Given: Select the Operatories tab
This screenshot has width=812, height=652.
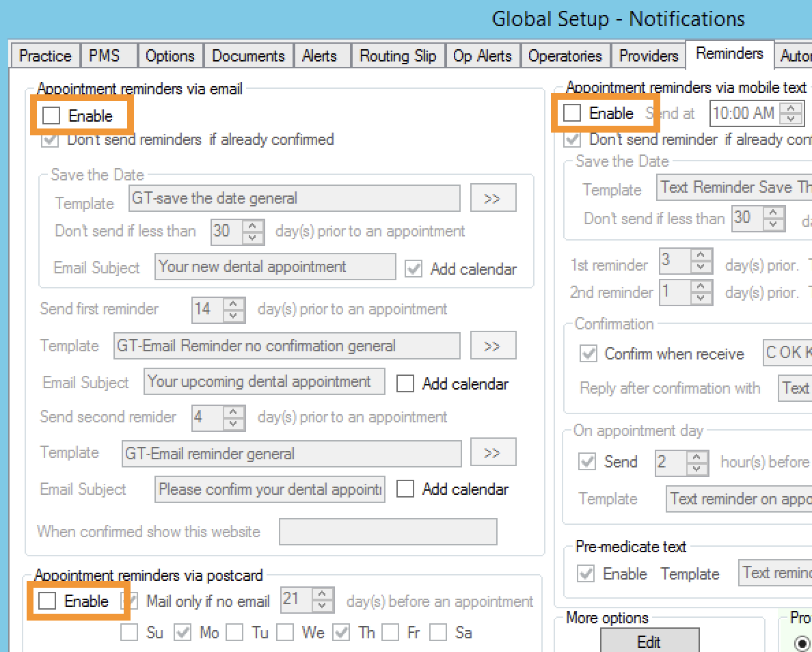Looking at the screenshot, I should pos(565,56).
